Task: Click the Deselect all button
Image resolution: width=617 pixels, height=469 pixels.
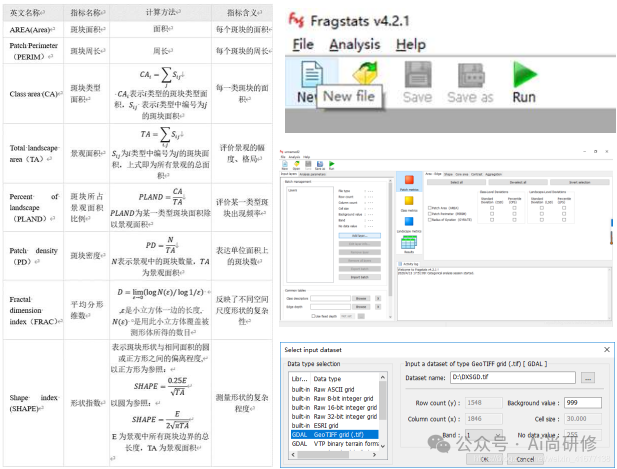Action: coord(518,182)
